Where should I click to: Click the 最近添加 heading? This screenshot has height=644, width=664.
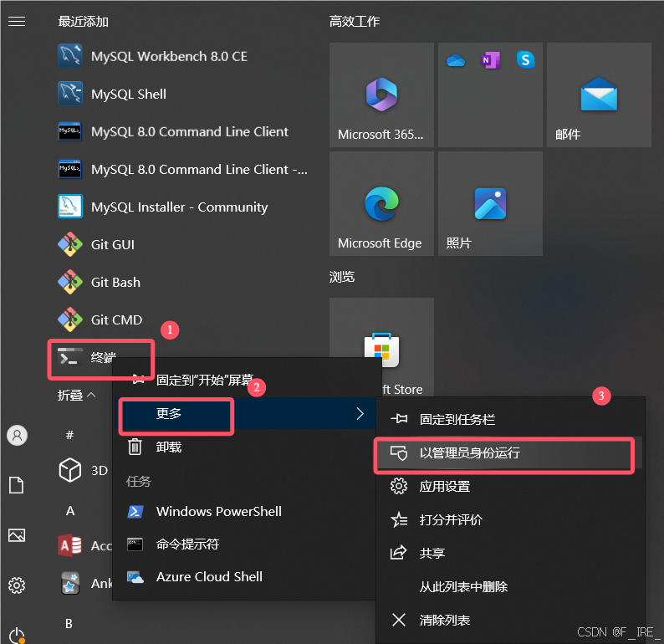point(83,21)
